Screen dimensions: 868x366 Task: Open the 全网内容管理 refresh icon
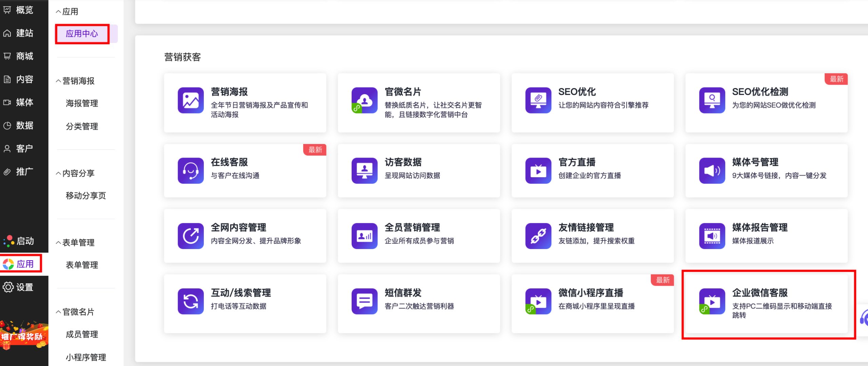[191, 236]
